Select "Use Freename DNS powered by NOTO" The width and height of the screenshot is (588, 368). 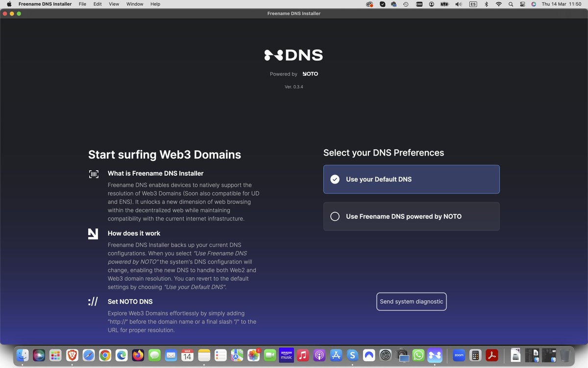click(x=411, y=216)
